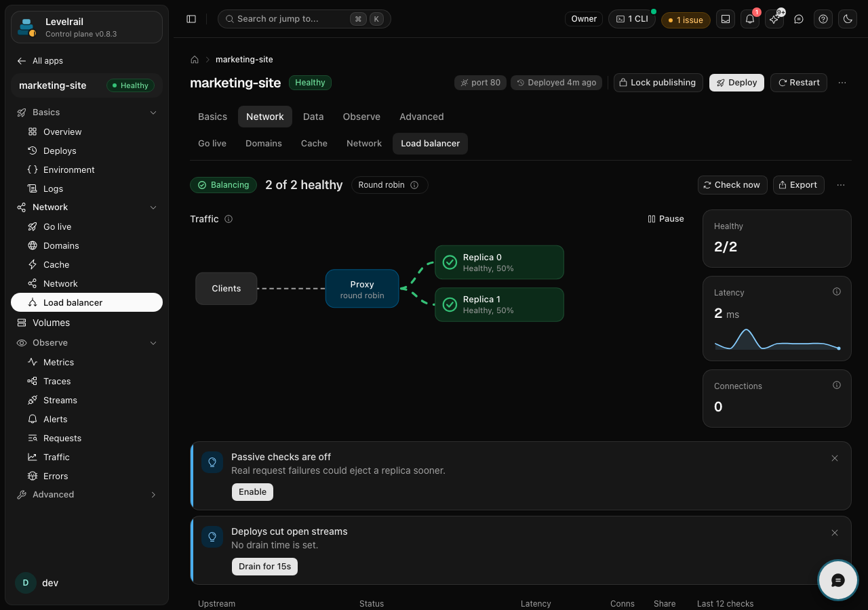Collapse the Observe sidebar section
This screenshot has width=868, height=610.
click(87, 343)
